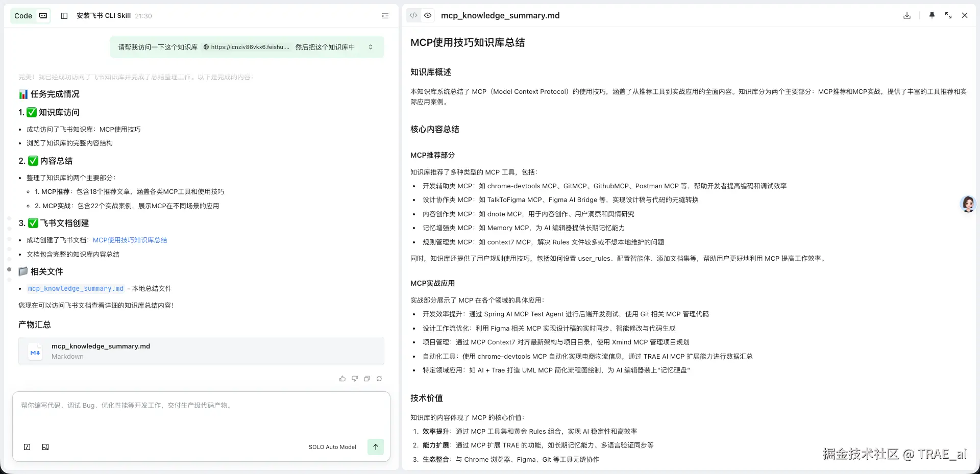This screenshot has width=980, height=474.
Task: Pin the file preview panel
Action: 932,15
